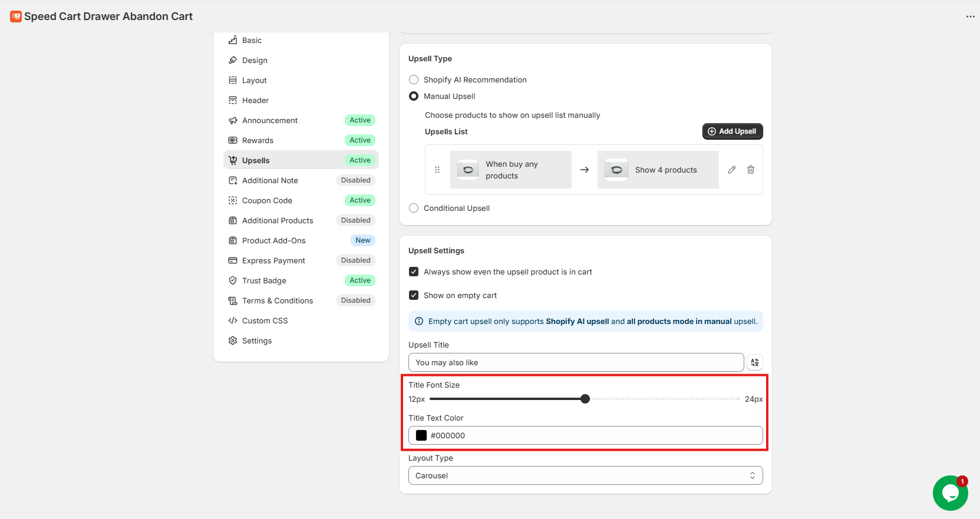The height and width of the screenshot is (519, 980).
Task: Click the trash delete icon for upsell
Action: (x=750, y=170)
